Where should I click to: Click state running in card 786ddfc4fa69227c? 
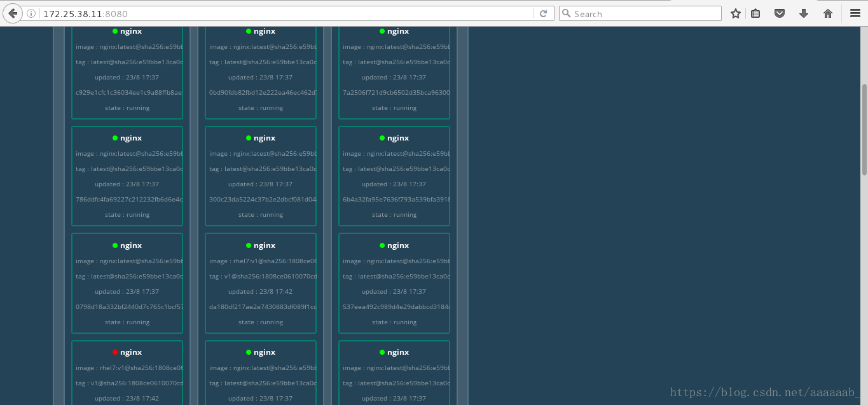click(x=127, y=215)
